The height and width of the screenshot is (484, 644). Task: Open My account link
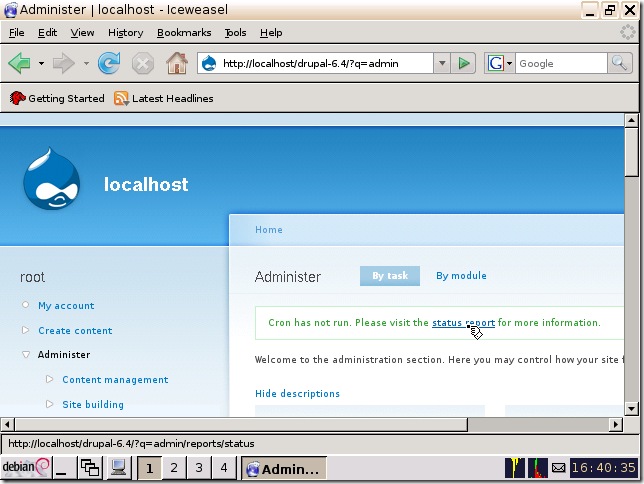66,306
